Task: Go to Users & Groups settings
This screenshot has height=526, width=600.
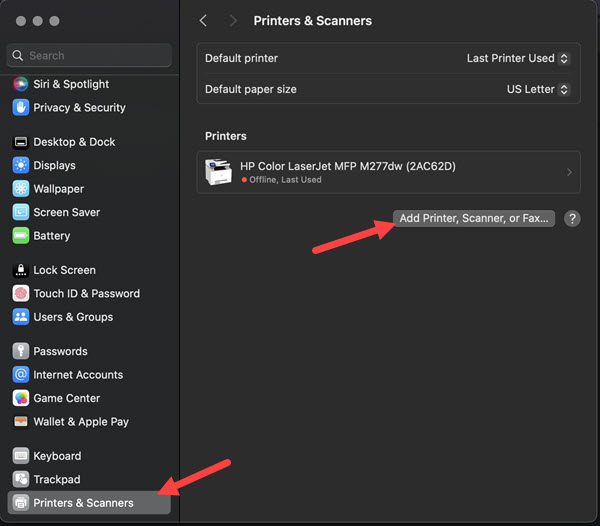Action: click(x=72, y=317)
